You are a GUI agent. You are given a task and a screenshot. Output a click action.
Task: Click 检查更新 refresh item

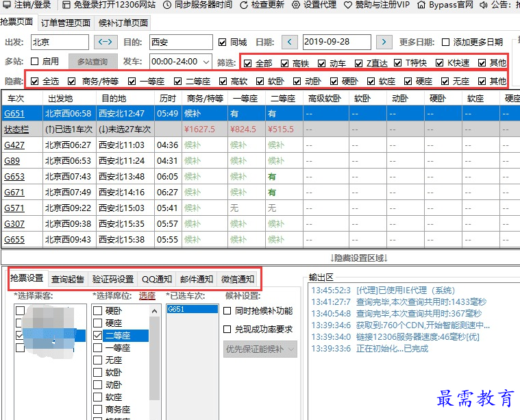(x=262, y=5)
